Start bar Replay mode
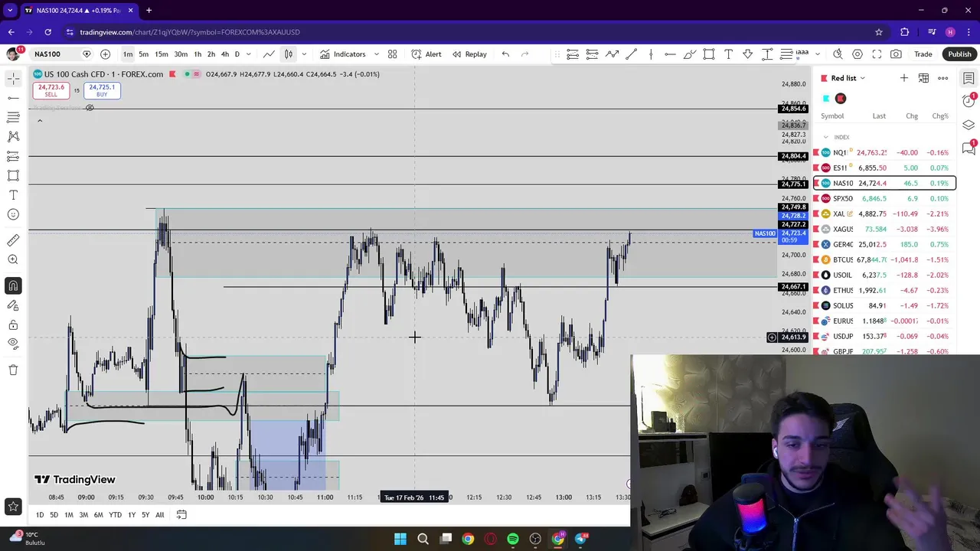Image resolution: width=980 pixels, height=551 pixels. click(469, 54)
